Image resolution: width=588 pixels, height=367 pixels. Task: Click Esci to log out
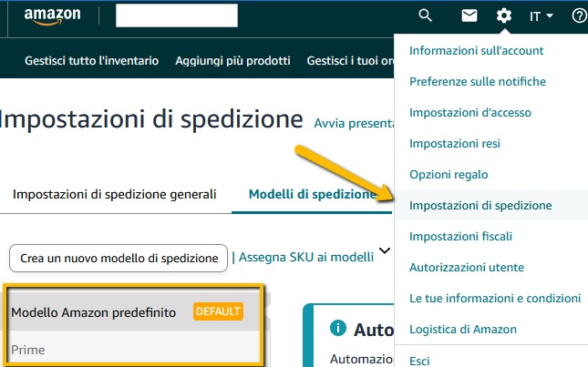419,361
